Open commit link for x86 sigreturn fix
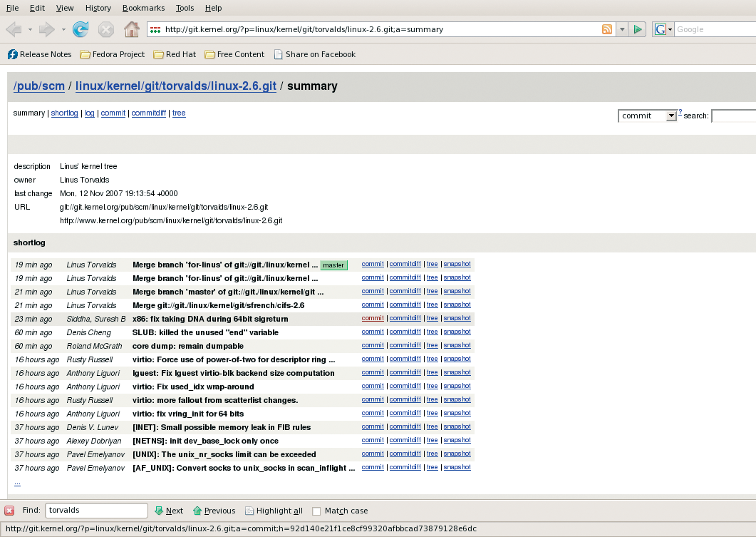This screenshot has width=756, height=537. coord(373,318)
